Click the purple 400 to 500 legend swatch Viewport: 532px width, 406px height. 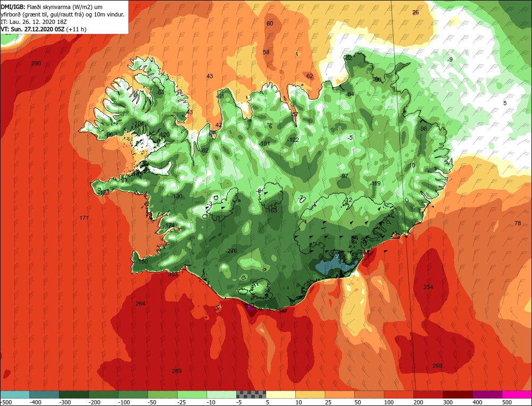point(487,394)
